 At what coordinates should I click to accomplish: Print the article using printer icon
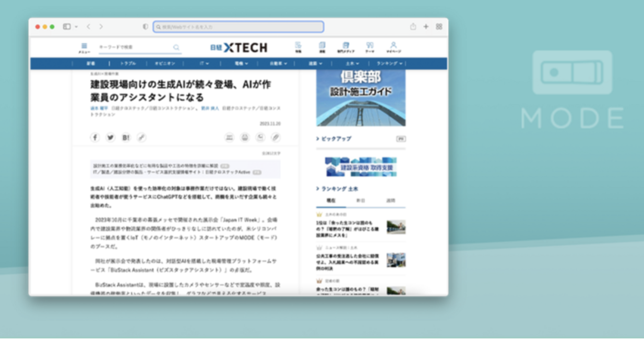[x=245, y=138]
